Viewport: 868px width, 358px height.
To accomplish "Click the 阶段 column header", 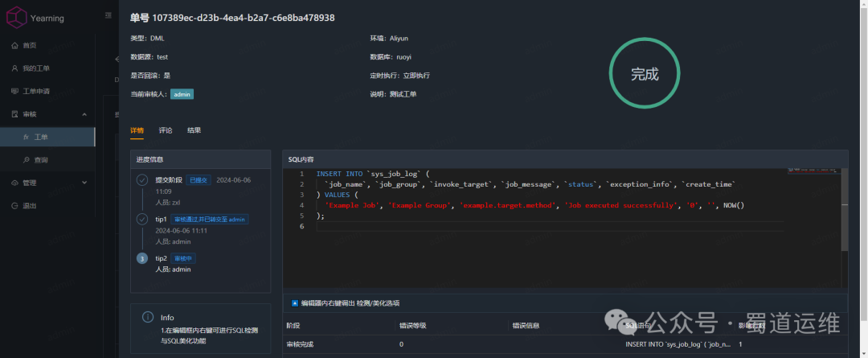I will pyautogui.click(x=293, y=325).
